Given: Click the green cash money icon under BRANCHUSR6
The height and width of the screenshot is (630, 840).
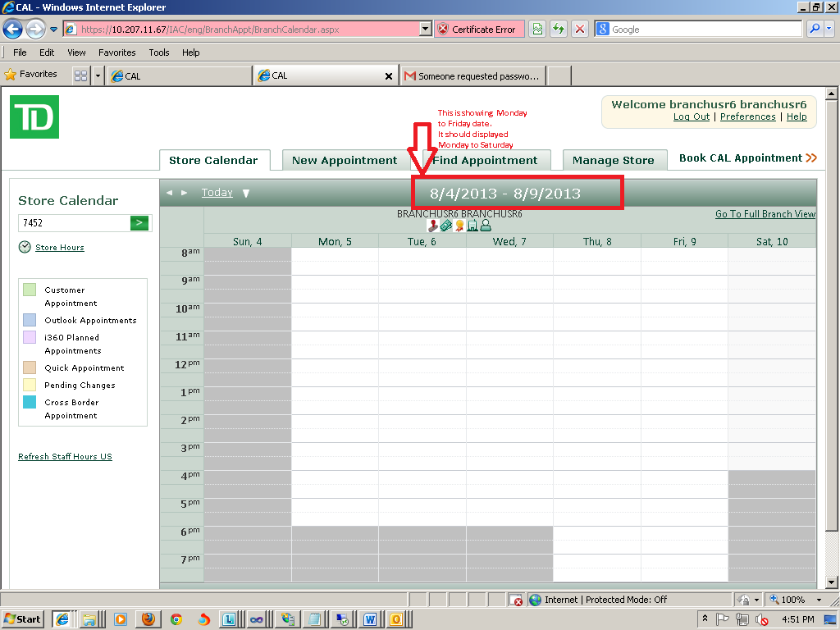Looking at the screenshot, I should click(445, 226).
